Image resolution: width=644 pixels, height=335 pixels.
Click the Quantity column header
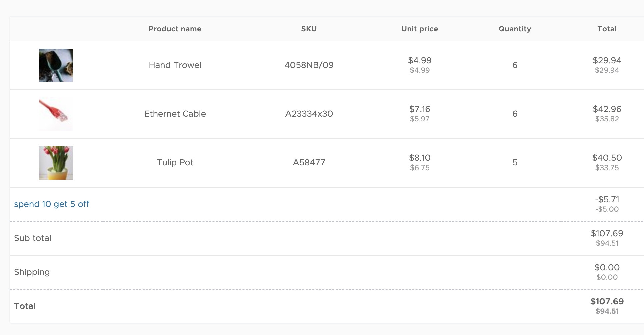[515, 29]
